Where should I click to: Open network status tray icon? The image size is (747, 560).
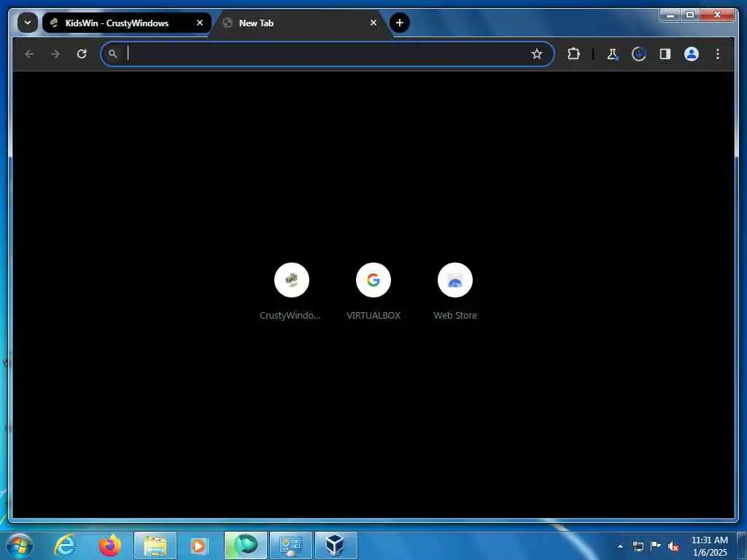[638, 546]
